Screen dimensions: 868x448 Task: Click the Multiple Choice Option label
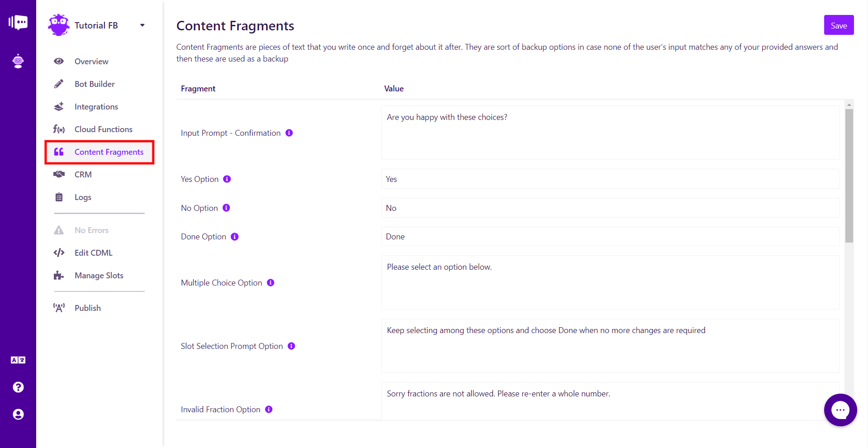pyautogui.click(x=222, y=282)
